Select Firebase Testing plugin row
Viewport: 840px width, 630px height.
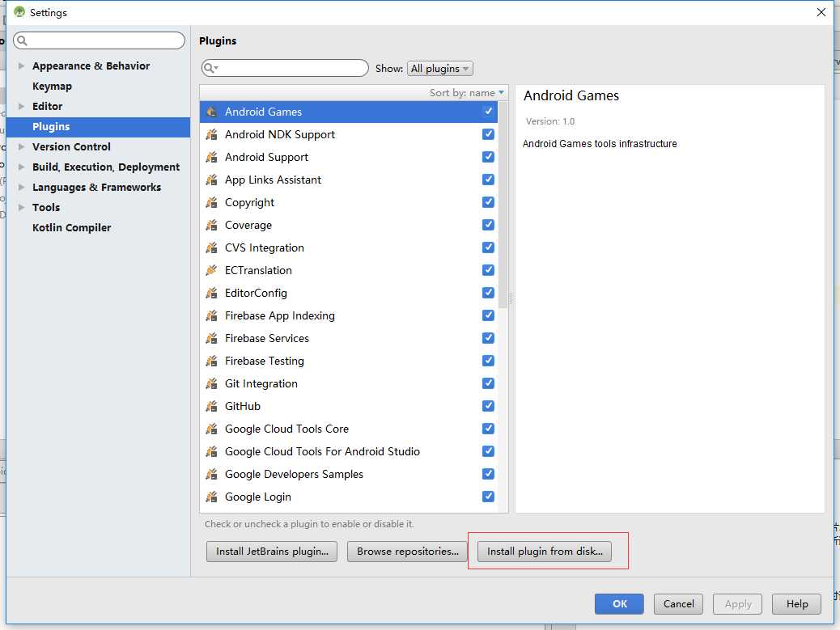click(x=349, y=361)
